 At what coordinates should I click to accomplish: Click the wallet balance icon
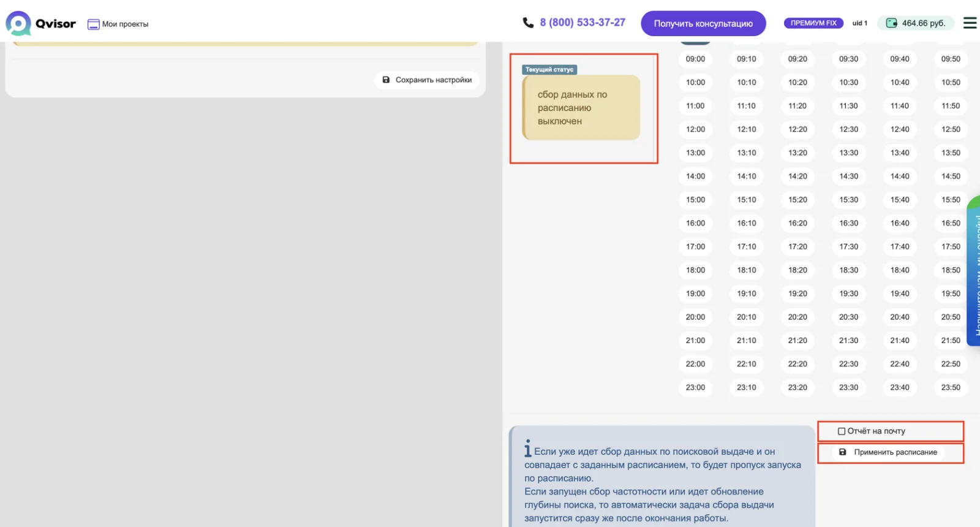(892, 23)
